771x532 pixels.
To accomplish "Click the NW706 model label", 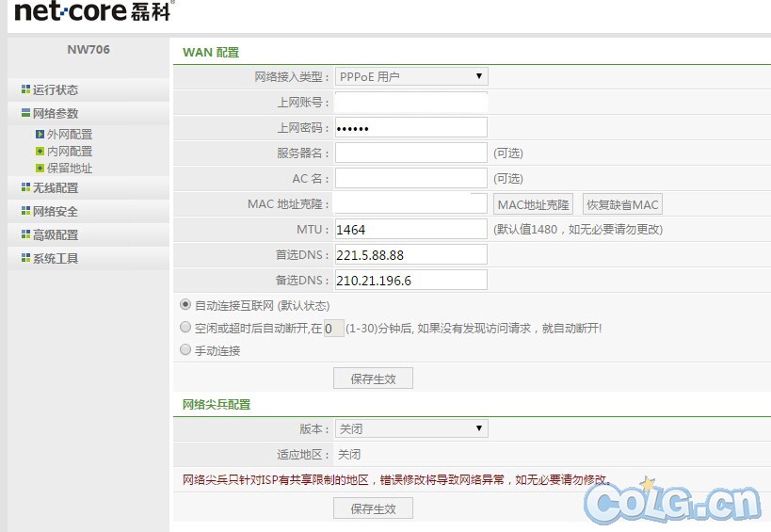I will 88,49.
